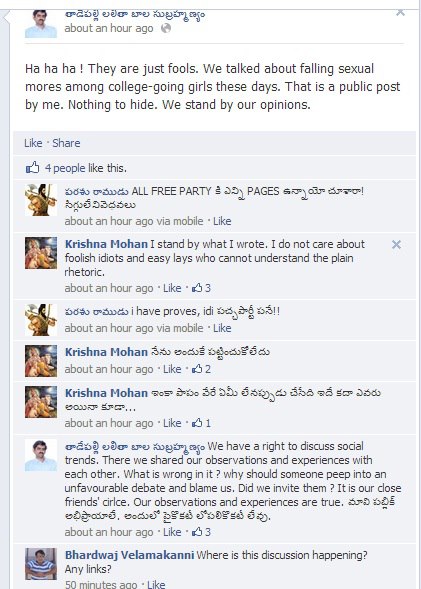Like the 'right to discuss social trends' comment
This screenshot has width=421, height=589.
(172, 532)
